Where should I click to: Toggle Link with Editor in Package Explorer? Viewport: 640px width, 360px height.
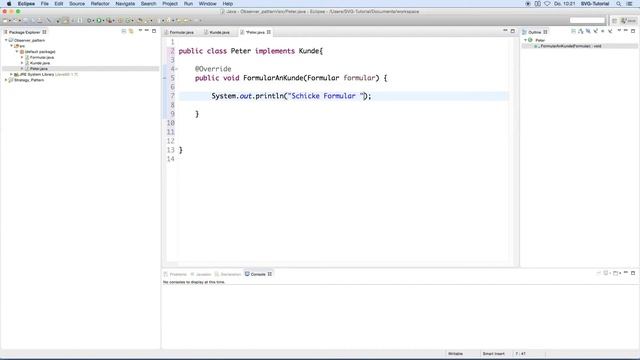131,31
